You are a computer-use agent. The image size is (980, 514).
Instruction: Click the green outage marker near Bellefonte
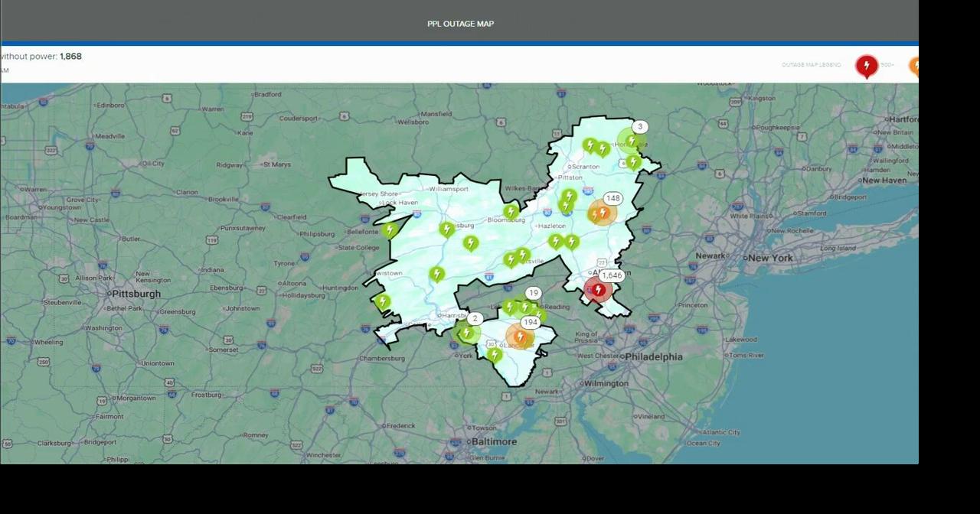click(x=390, y=229)
